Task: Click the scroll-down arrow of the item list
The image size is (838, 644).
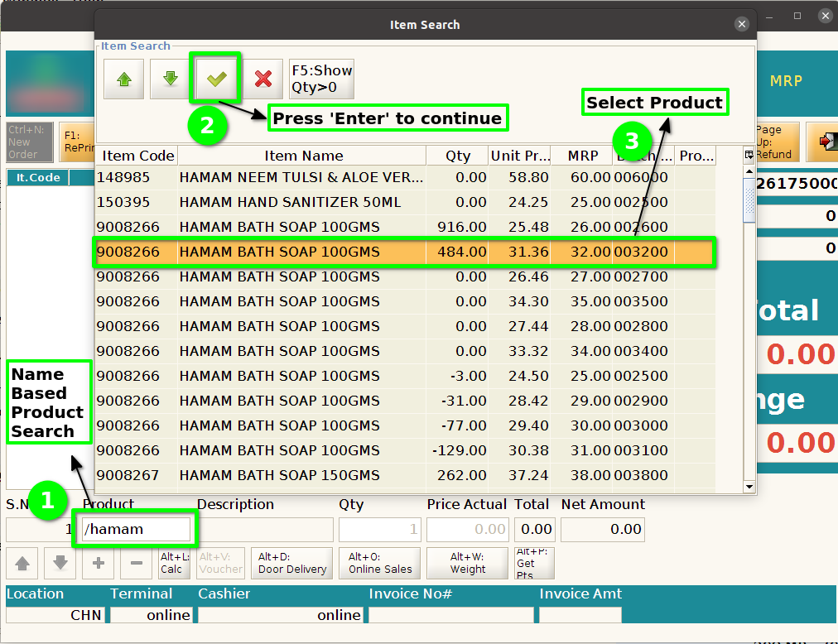Action: pos(749,487)
